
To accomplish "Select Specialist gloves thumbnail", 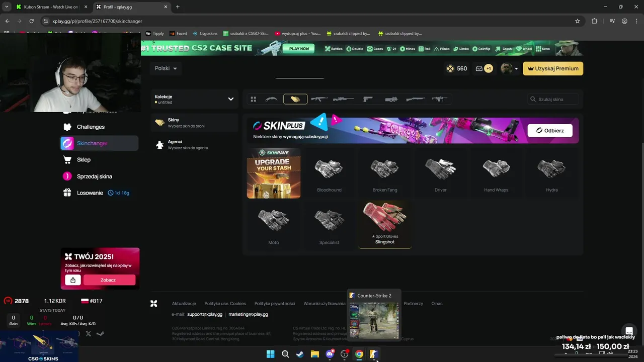I will coord(329,225).
